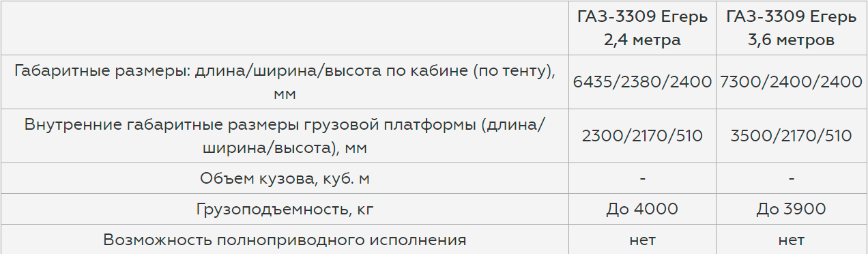Click the 3500/2170/510 platform size cell

click(x=791, y=136)
